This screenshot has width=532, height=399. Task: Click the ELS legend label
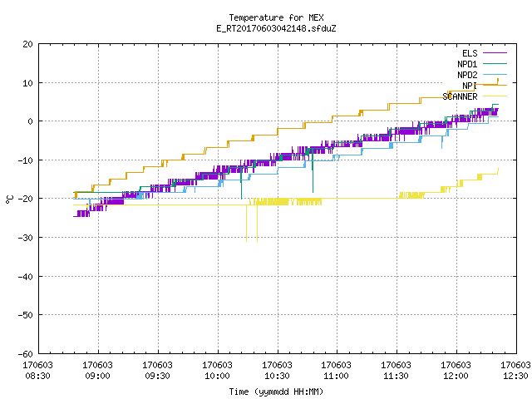point(470,53)
